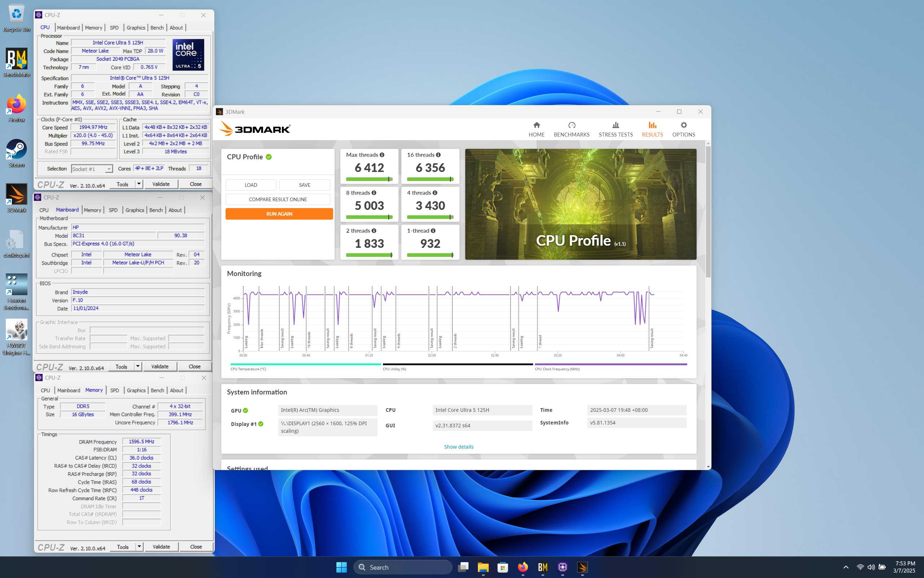The image size is (924, 578).
Task: Open 3DMark STRESS TESTS section
Action: click(615, 129)
